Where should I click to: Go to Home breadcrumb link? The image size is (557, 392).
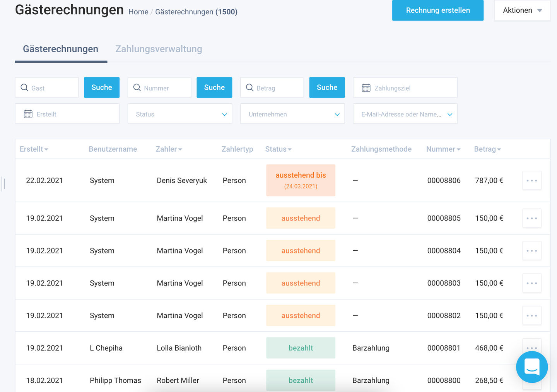pos(138,12)
